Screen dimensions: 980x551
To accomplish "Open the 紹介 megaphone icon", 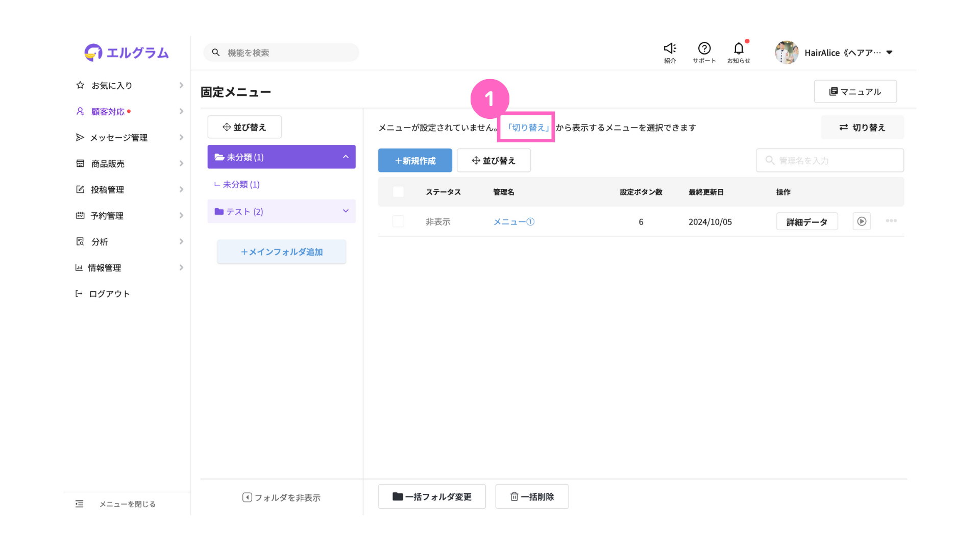I will coord(670,53).
